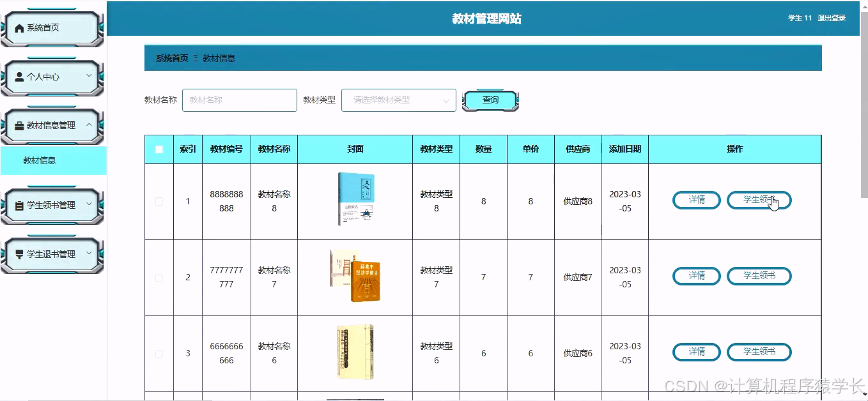Click the cover image of 教材名称7
The image size is (868, 401).
point(355,276)
